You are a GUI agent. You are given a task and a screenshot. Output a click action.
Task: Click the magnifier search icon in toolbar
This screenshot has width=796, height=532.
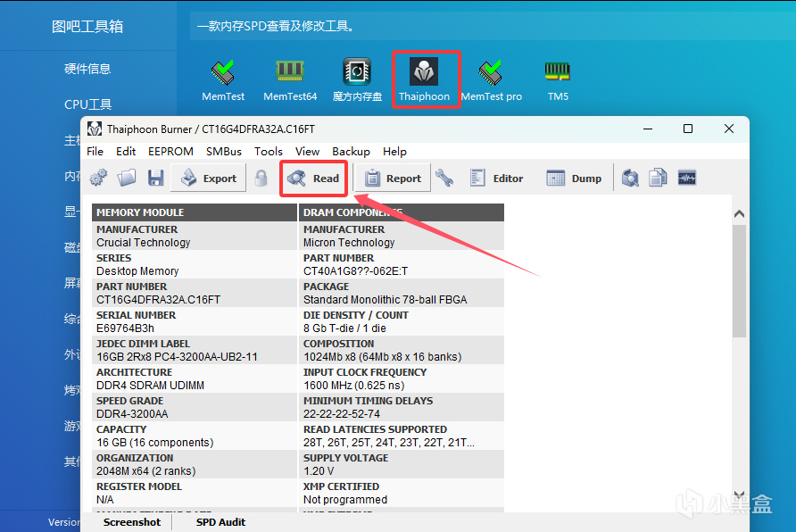coord(630,179)
